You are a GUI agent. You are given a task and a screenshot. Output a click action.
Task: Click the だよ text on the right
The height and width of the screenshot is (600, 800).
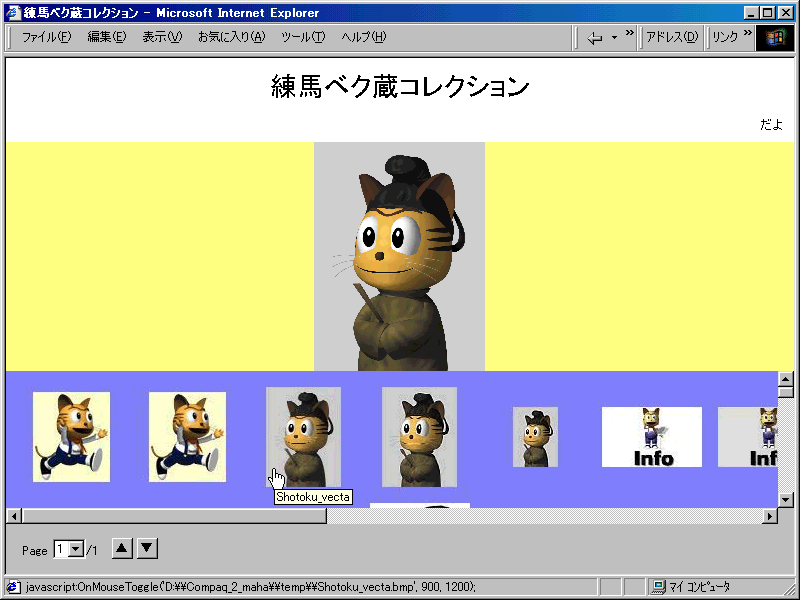pos(770,124)
